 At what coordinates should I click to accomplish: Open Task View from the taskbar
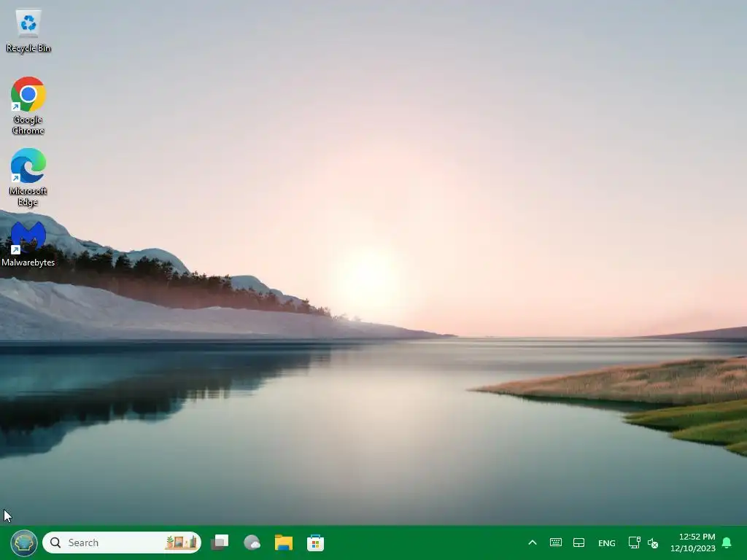pyautogui.click(x=220, y=542)
